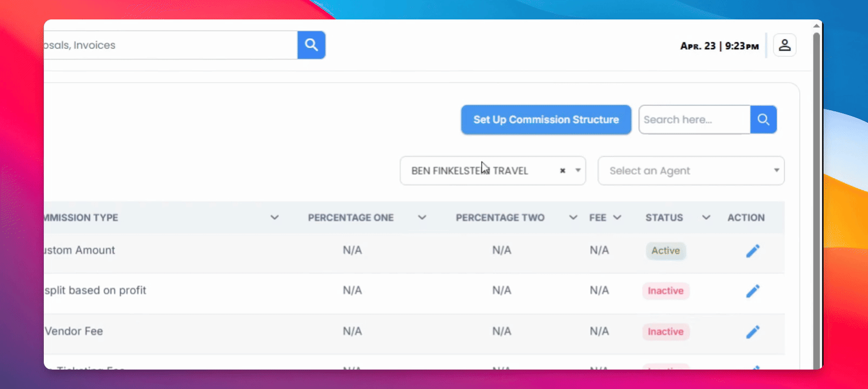Viewport: 868px width, 389px height.
Task: Click the scrollbar up arrow
Action: pyautogui.click(x=816, y=25)
